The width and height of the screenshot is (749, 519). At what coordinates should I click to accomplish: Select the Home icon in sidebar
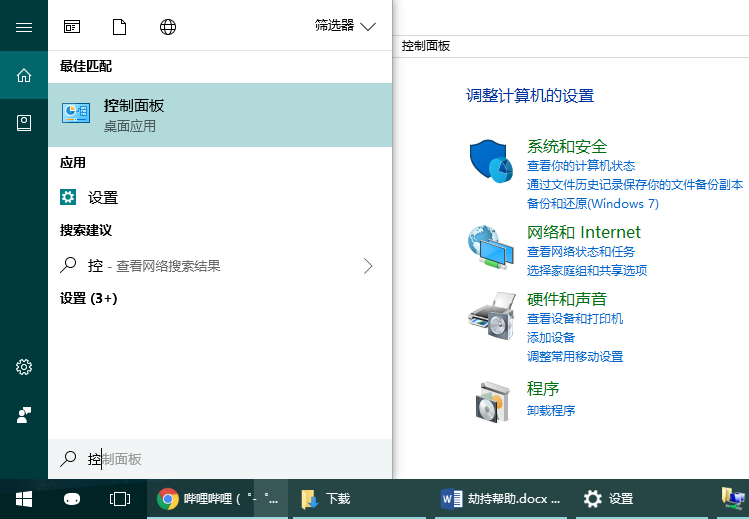tap(24, 75)
